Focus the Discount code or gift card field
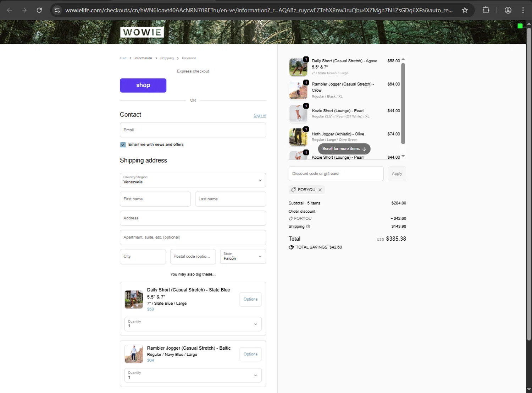The height and width of the screenshot is (393, 532). click(x=336, y=174)
